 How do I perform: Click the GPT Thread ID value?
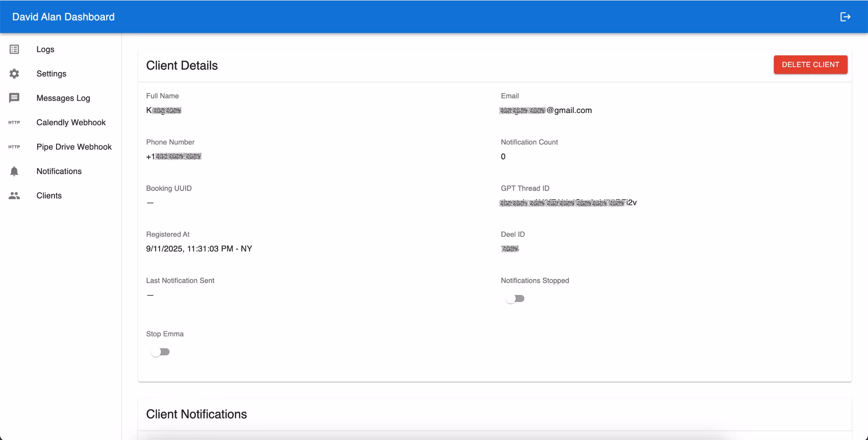[568, 203]
